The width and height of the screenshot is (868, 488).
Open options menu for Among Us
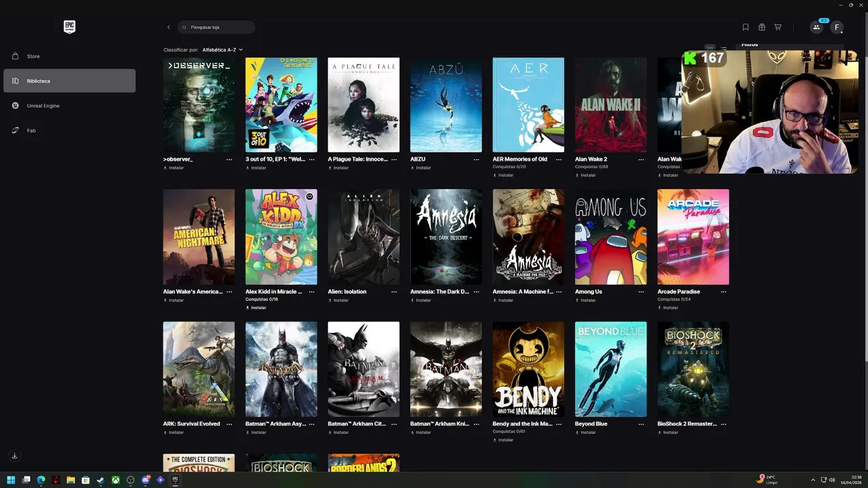point(641,291)
